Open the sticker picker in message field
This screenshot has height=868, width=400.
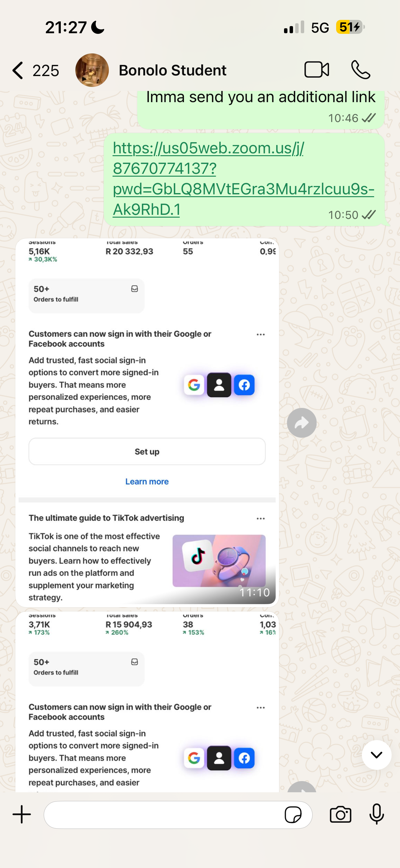click(293, 815)
